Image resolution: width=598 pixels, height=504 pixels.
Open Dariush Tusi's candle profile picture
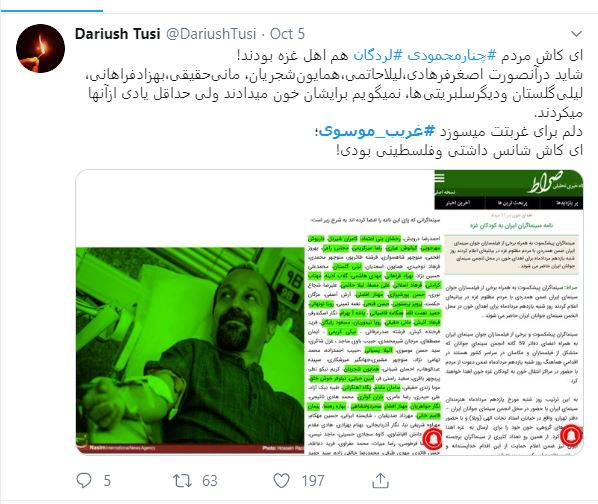40,48
